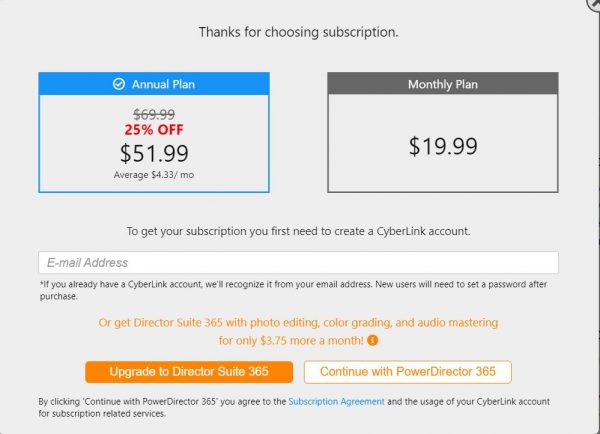
Task: Choose the $19.99 monthly price card
Action: (443, 143)
